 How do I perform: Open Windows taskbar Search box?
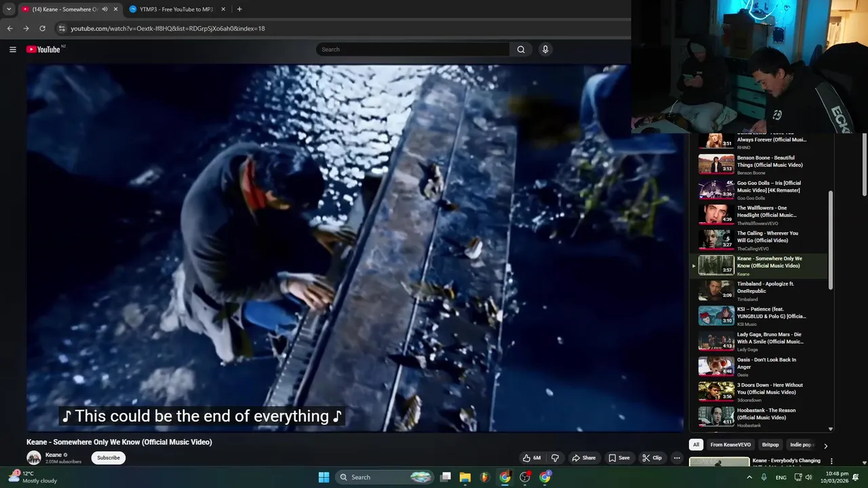coord(384,477)
